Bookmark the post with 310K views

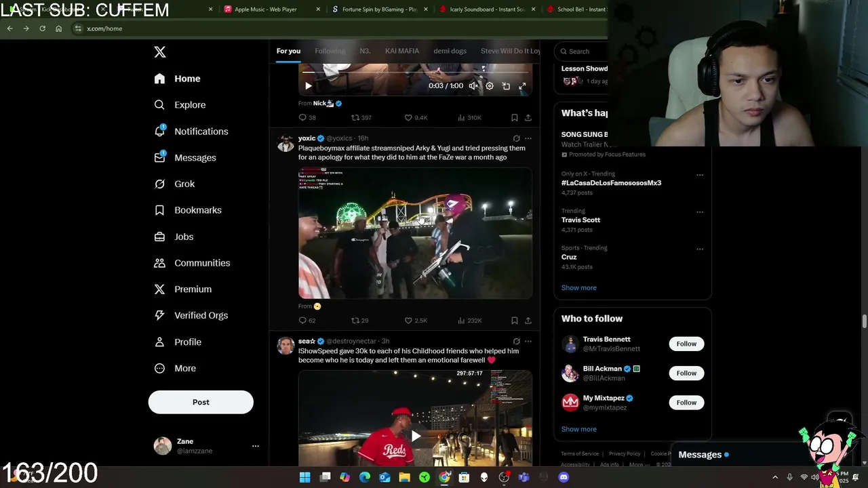[515, 118]
